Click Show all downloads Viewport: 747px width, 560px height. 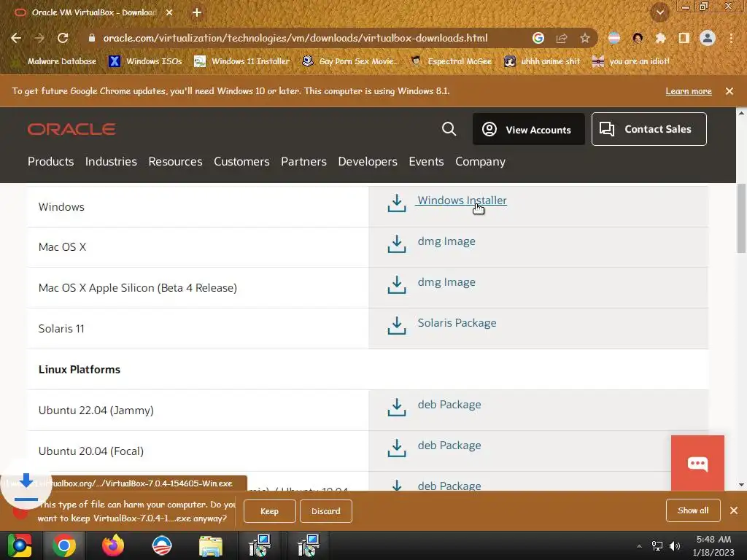point(693,510)
